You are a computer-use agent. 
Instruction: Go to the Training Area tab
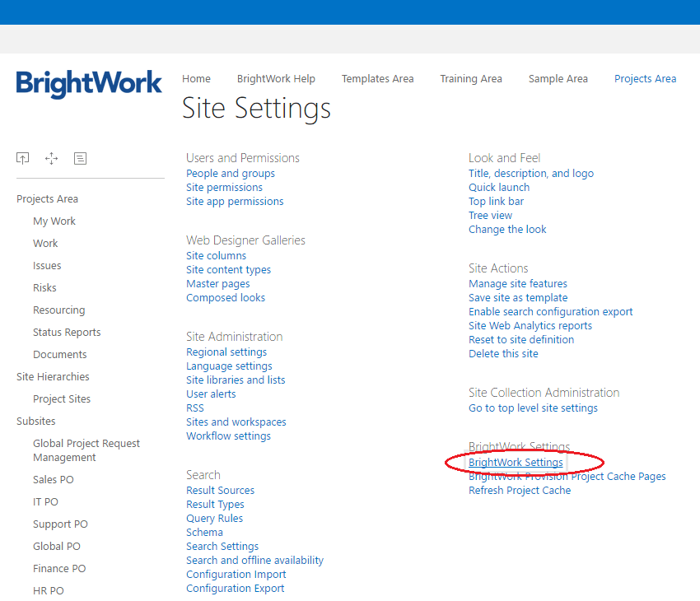(x=471, y=79)
